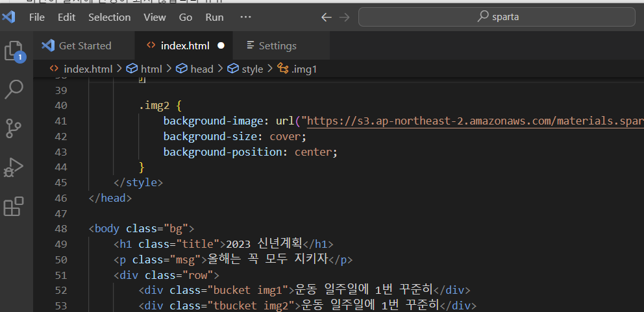Screen dimensions: 644x312
Task: Open the Search view in activity bar
Action: pyautogui.click(x=14, y=89)
